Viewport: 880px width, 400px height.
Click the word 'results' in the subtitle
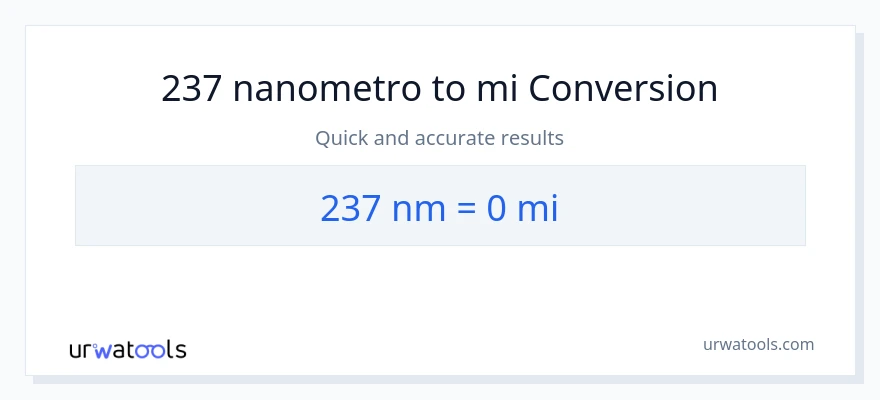[x=533, y=138]
